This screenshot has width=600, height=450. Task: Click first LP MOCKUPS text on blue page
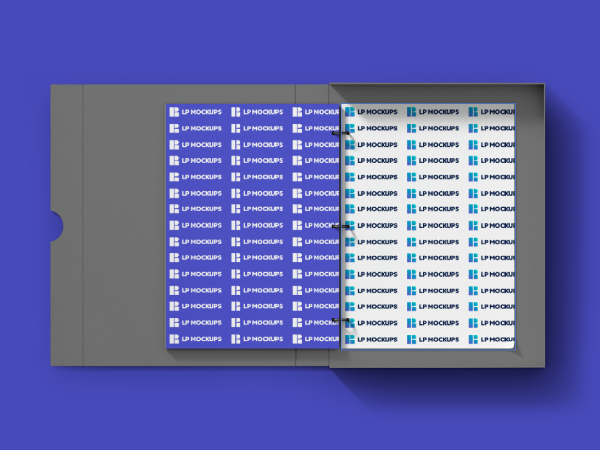[x=201, y=112]
